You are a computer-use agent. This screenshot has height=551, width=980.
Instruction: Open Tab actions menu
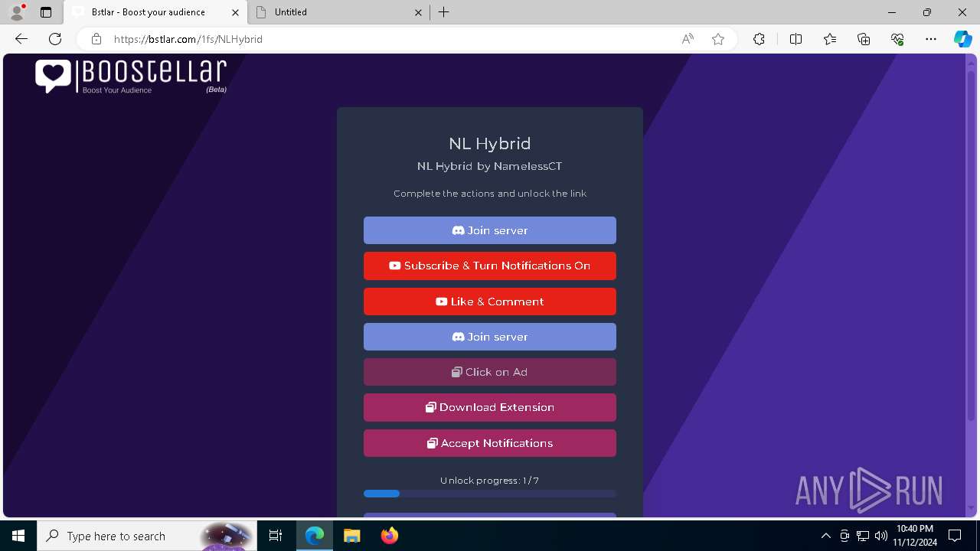coord(46,12)
